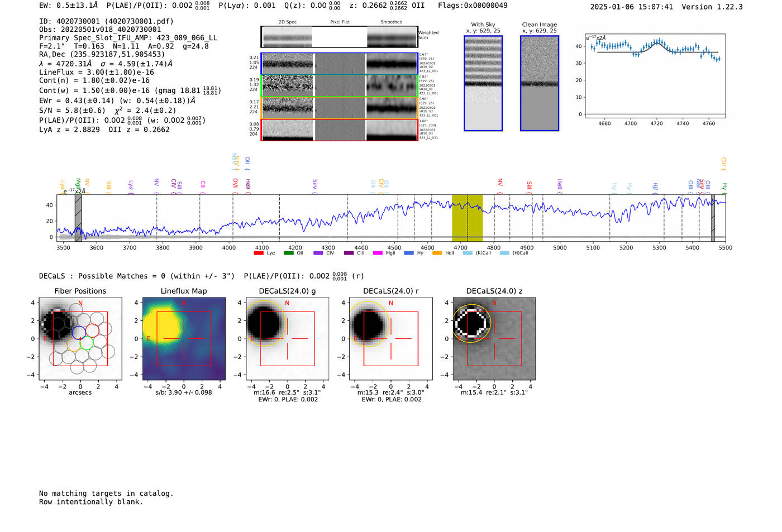Click the 'LyA z = 2.8829 OII z = 0.2662' line
Image resolution: width=782 pixels, height=532 pixels.
click(104, 130)
